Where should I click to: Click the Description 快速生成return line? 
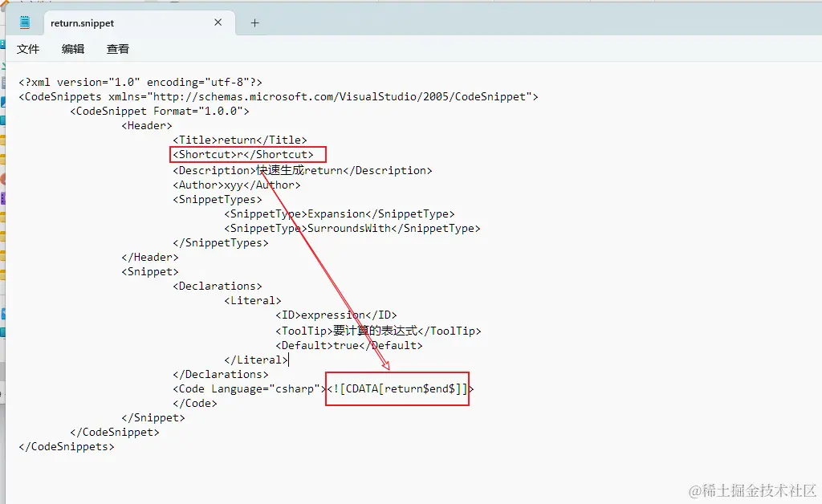click(x=303, y=170)
